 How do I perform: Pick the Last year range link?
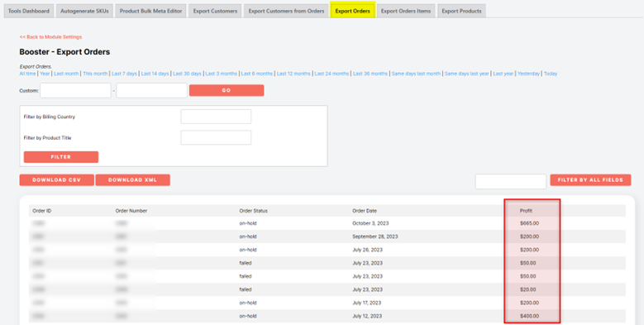coord(503,74)
